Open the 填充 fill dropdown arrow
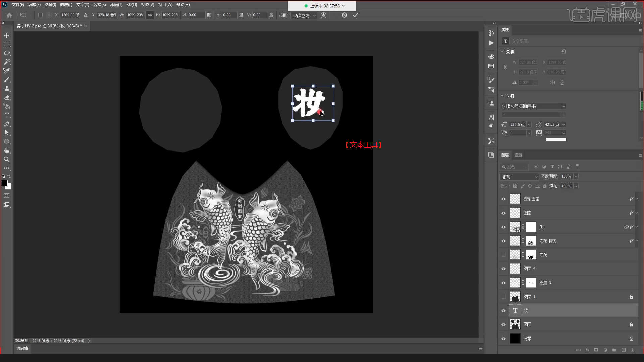This screenshot has height=362, width=644. point(576,186)
